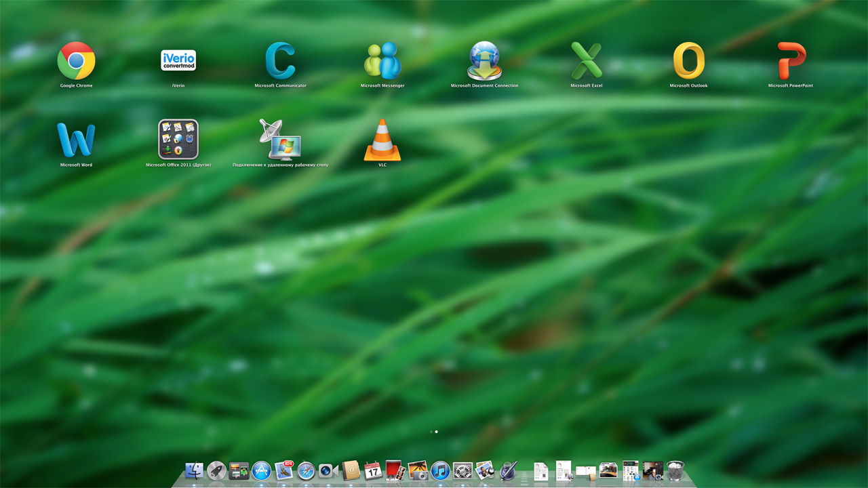The image size is (868, 488).
Task: Open the Trash in the Dock
Action: tap(675, 470)
